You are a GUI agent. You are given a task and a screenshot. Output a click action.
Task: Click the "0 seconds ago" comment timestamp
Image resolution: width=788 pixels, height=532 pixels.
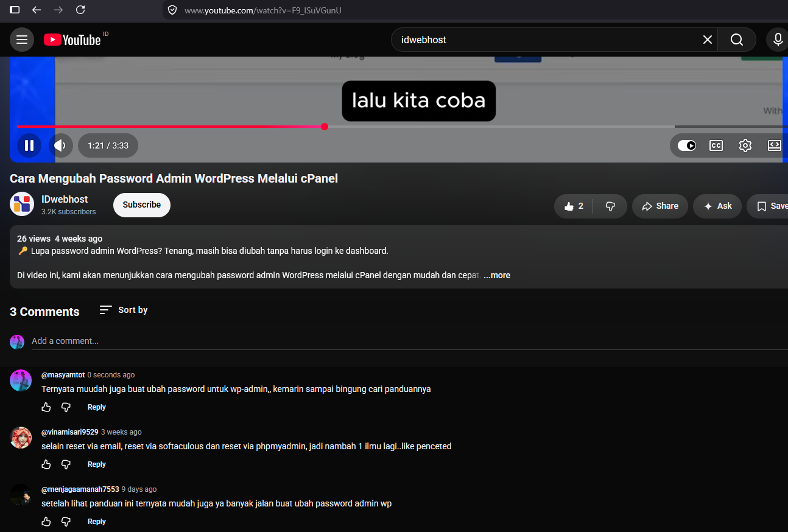pyautogui.click(x=111, y=375)
